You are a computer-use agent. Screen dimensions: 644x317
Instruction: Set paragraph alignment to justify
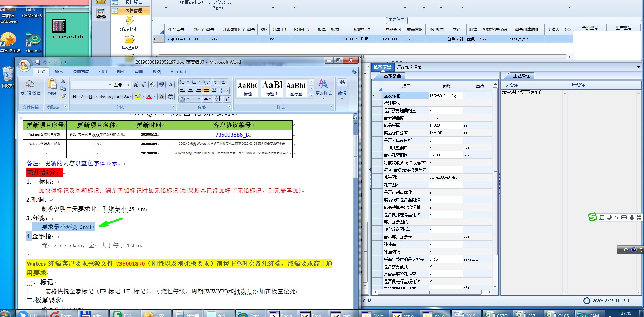[x=206, y=91]
